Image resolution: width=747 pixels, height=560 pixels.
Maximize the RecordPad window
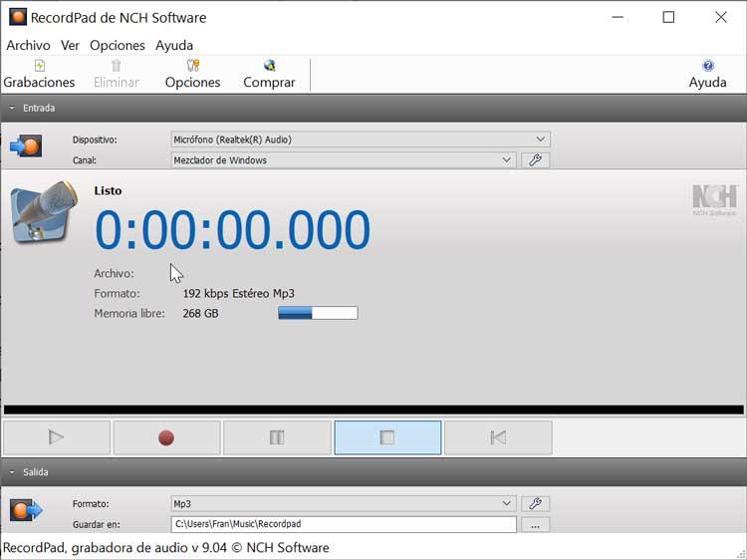(x=669, y=17)
